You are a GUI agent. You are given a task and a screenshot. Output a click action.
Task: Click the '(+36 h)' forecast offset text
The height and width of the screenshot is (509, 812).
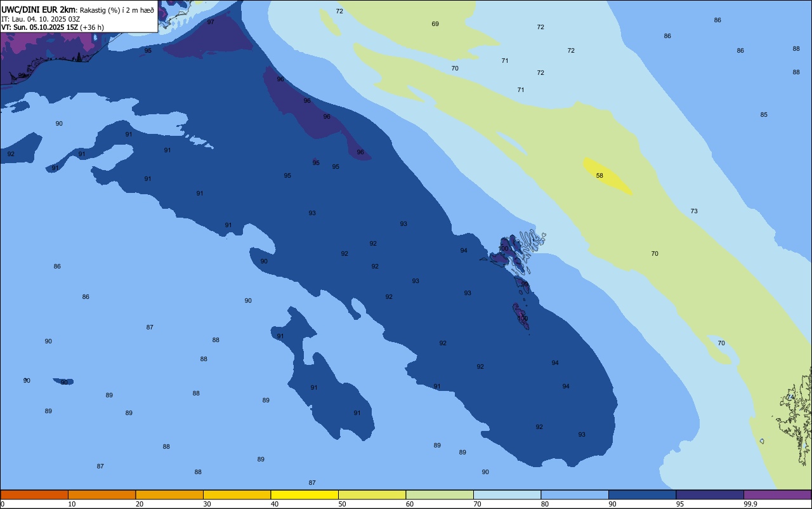click(x=92, y=27)
